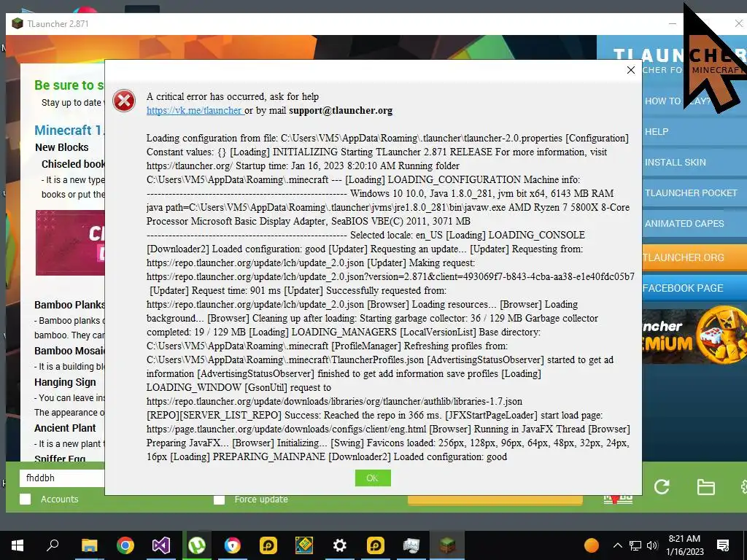Screen dimensions: 747x560
Task: Click the 'Bamboo Planks' heading
Action: pos(69,305)
